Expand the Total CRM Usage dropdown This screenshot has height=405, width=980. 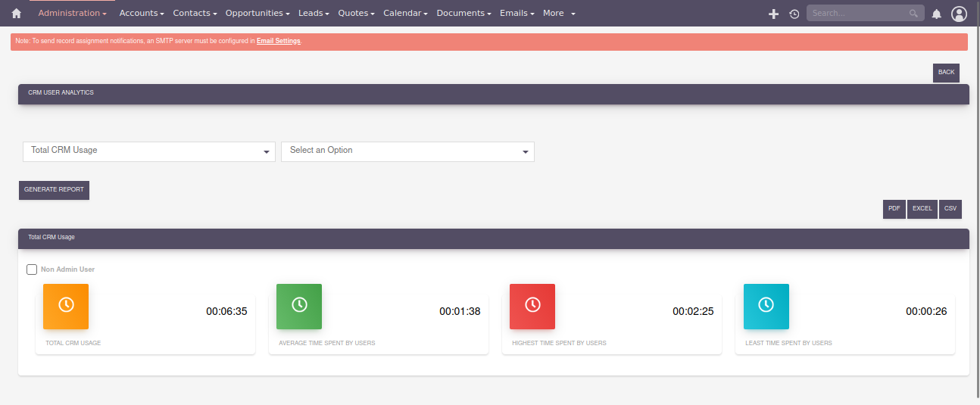pyautogui.click(x=149, y=151)
